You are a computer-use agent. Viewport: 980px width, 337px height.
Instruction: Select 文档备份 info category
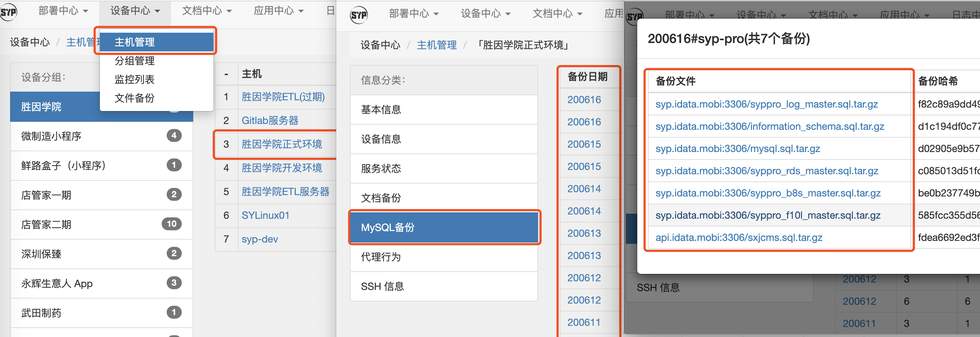444,198
